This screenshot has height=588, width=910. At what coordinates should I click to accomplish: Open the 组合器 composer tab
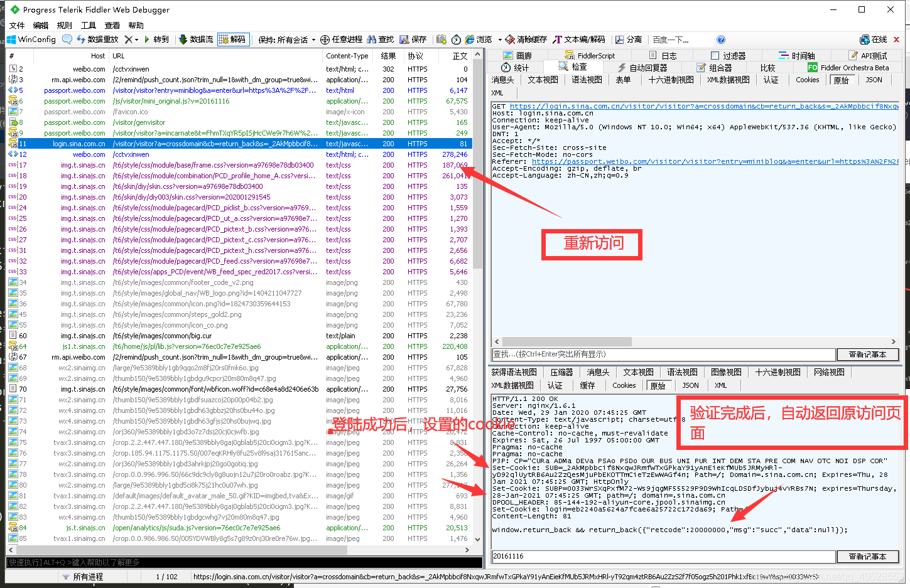click(x=714, y=68)
